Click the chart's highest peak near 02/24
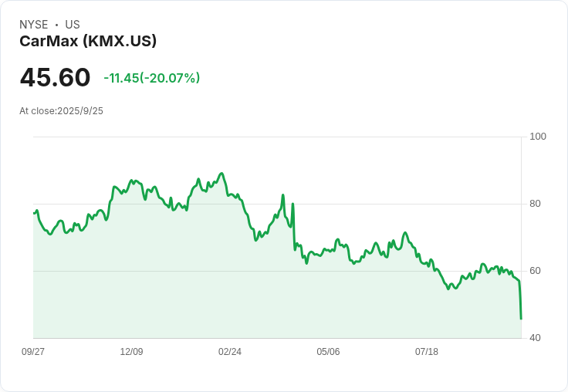Screen dimensions: 568x392 (x=221, y=174)
